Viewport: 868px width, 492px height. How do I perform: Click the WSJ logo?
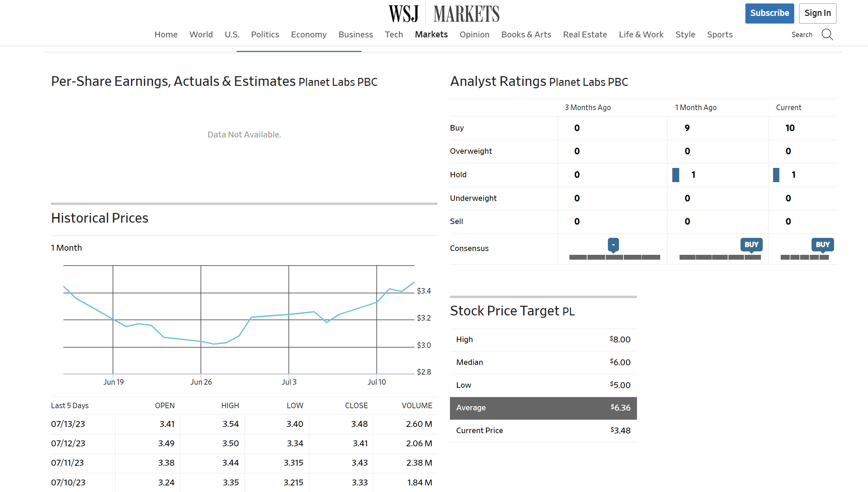click(x=404, y=14)
